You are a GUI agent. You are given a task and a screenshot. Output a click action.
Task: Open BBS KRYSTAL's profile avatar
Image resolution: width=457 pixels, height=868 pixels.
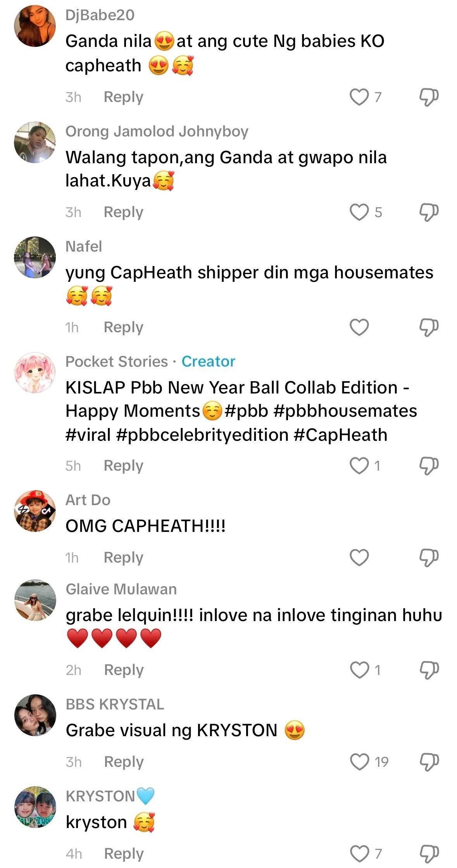(35, 715)
